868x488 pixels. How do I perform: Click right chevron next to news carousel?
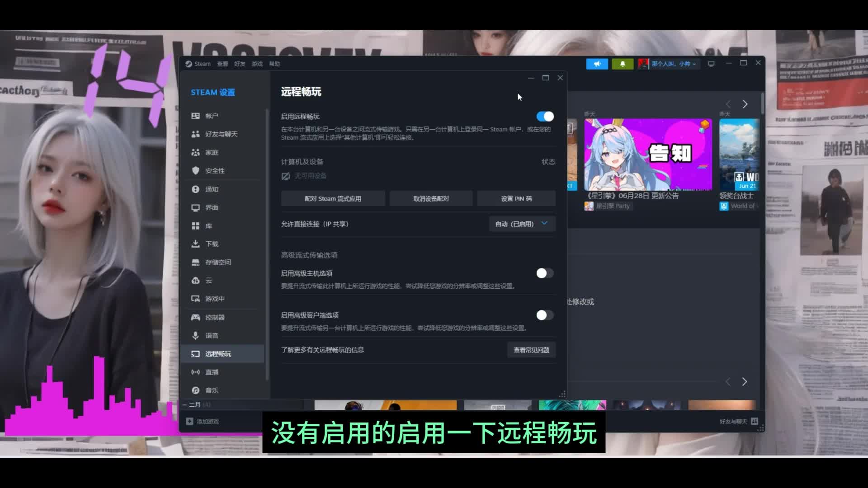pyautogui.click(x=745, y=104)
